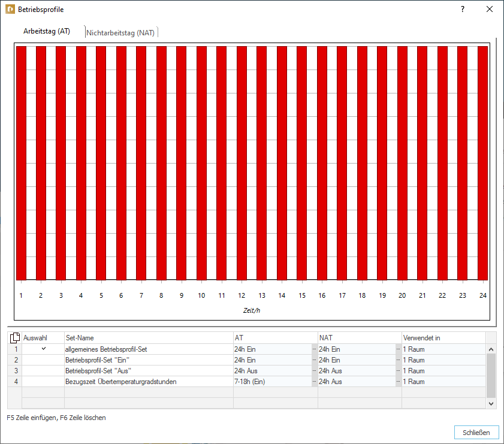Open help with the question mark button

(x=463, y=10)
